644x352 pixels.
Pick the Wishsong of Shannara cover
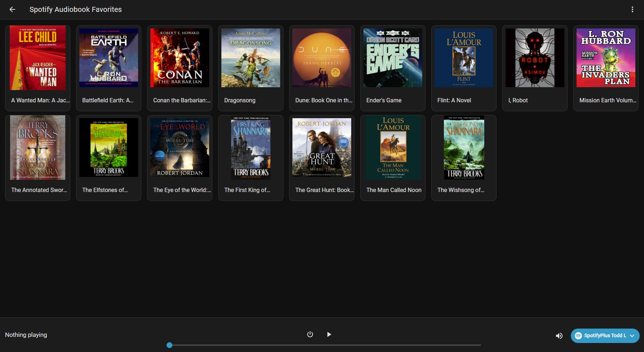click(x=464, y=147)
